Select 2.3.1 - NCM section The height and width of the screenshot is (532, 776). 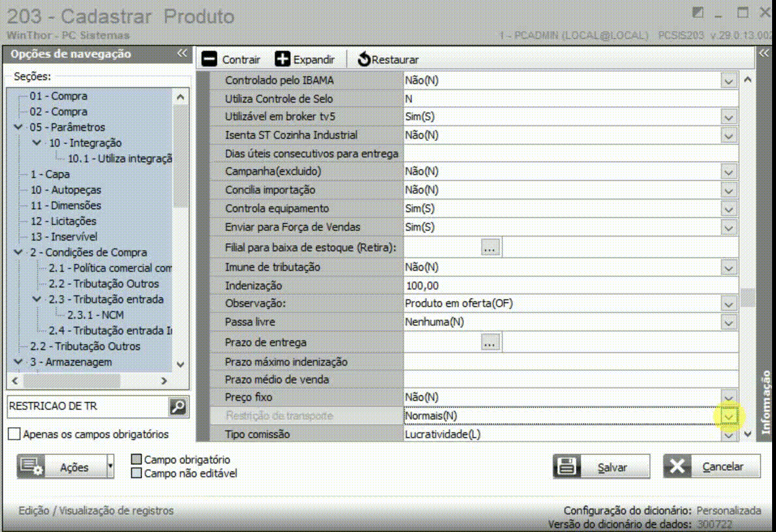(x=95, y=316)
